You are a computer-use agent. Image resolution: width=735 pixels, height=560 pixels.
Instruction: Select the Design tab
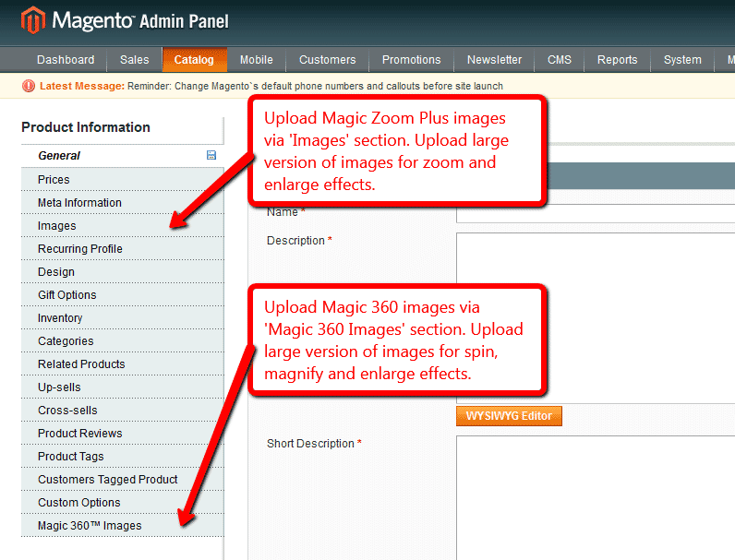coord(122,271)
